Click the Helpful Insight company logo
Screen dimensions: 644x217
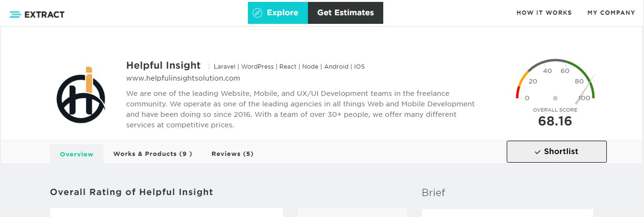click(81, 95)
